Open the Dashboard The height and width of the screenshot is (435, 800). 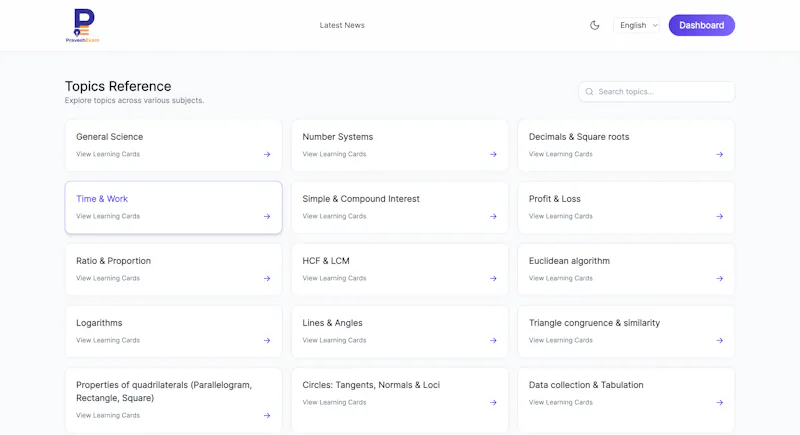point(702,25)
